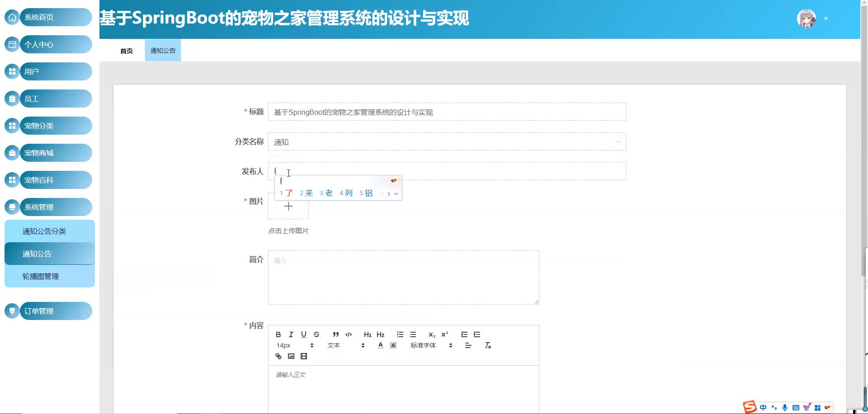Select 通知公告分类 submenu item
The height and width of the screenshot is (414, 868).
(x=50, y=231)
